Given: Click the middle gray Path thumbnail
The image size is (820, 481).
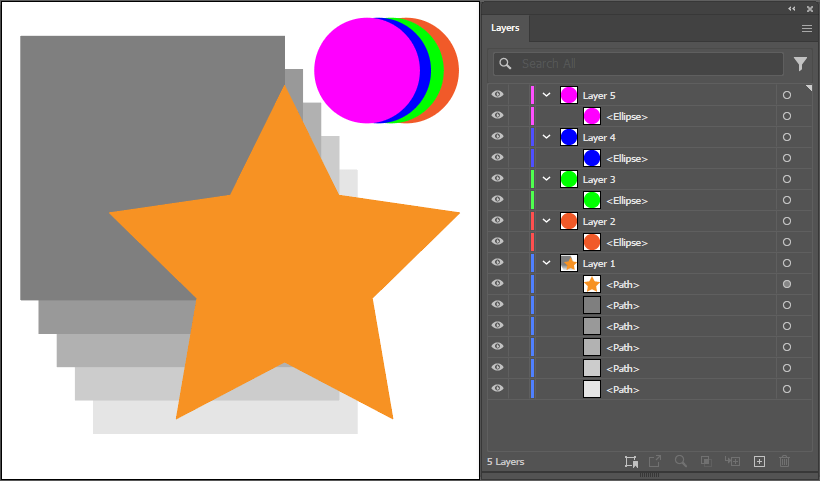Looking at the screenshot, I should tap(592, 347).
